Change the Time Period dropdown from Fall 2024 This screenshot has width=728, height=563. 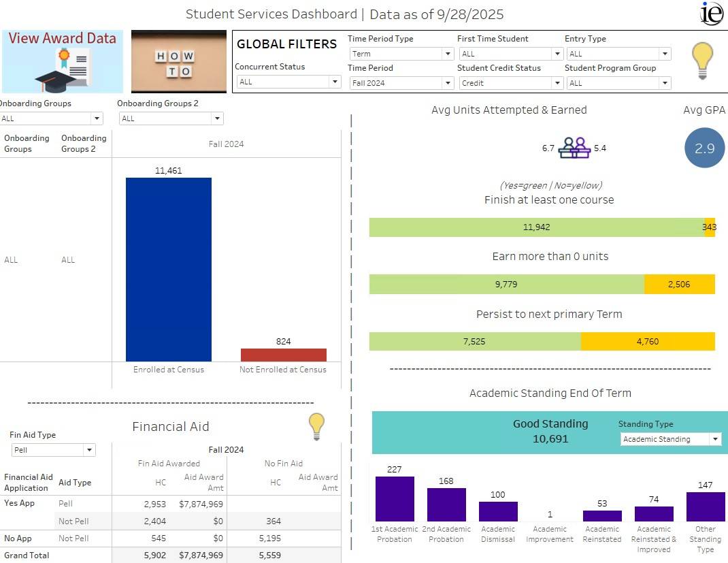point(401,81)
